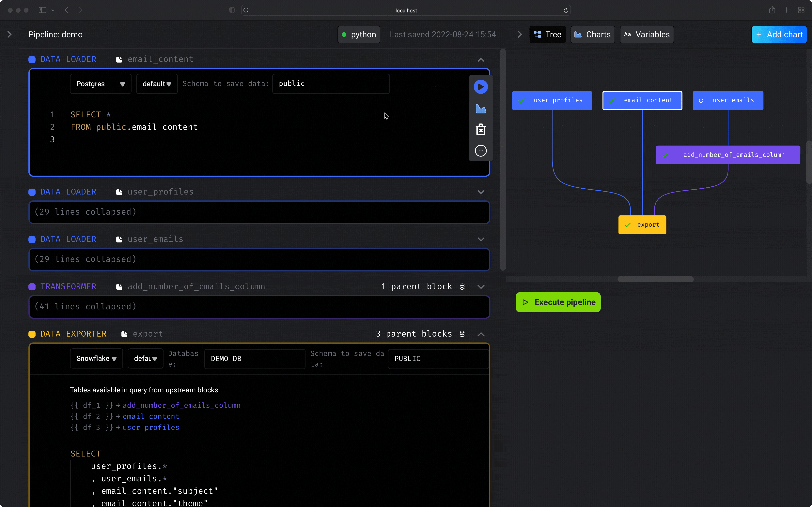Image resolution: width=812 pixels, height=507 pixels.
Task: Reload the localhost page
Action: 566,10
